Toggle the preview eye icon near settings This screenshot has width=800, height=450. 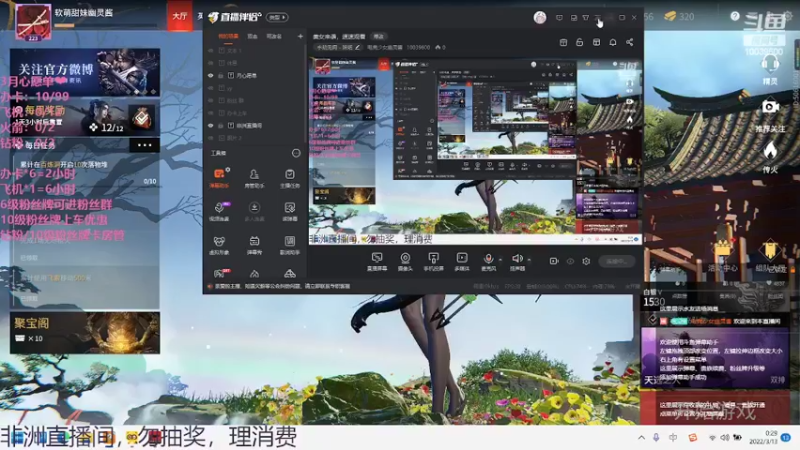point(570,261)
